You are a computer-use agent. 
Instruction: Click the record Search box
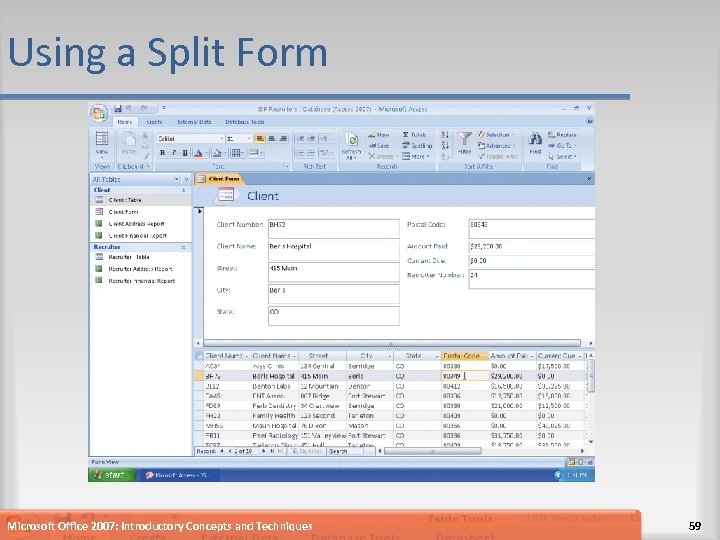(345, 451)
